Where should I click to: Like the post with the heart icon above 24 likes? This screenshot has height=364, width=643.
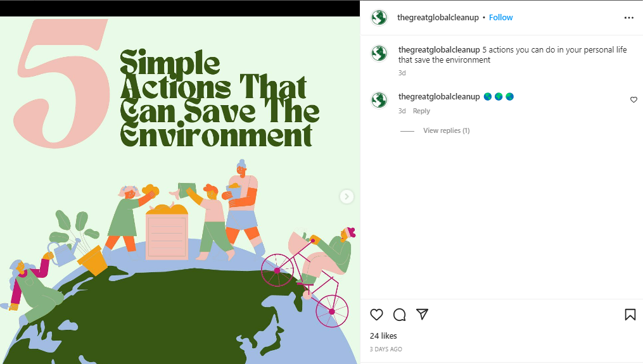[x=376, y=315]
